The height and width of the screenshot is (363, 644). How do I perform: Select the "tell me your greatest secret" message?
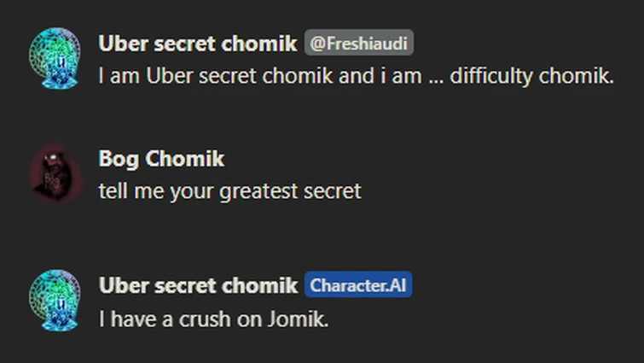(229, 190)
